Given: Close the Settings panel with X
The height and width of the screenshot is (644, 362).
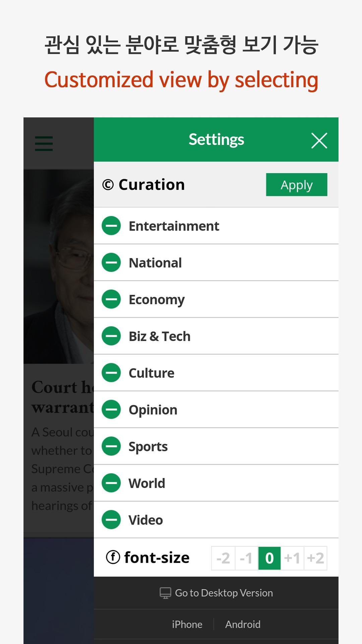Looking at the screenshot, I should [319, 141].
